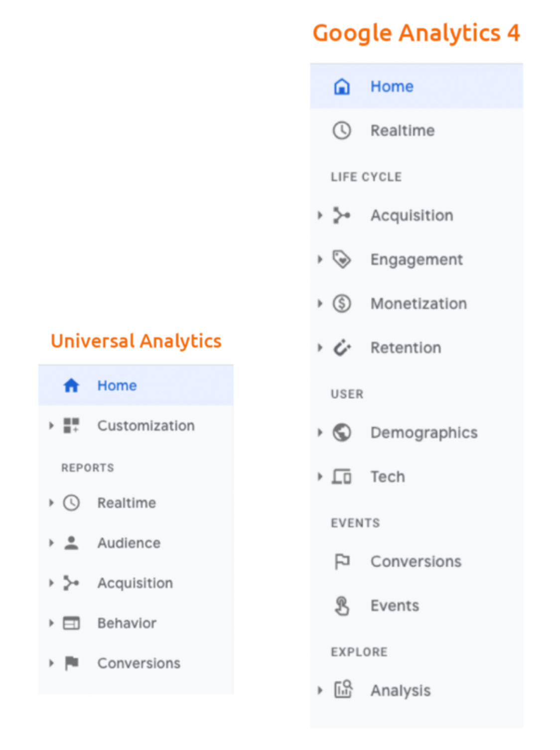Viewport: 560px width, 750px height.
Task: Expand the Acquisition section in Google Analytics 4
Action: [x=319, y=215]
